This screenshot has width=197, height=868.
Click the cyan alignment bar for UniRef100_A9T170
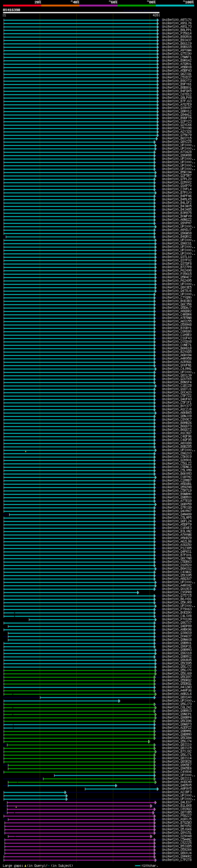(81, 20)
